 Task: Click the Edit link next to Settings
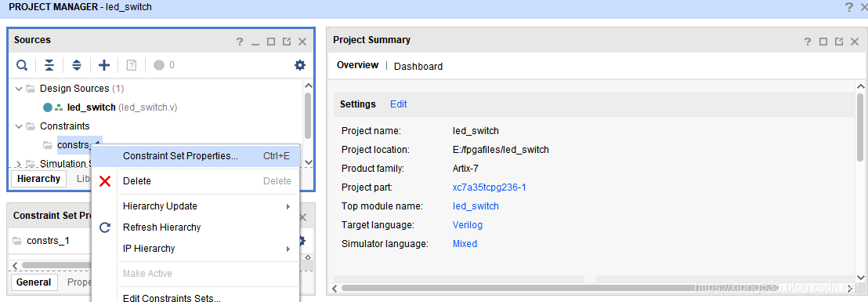coord(399,104)
